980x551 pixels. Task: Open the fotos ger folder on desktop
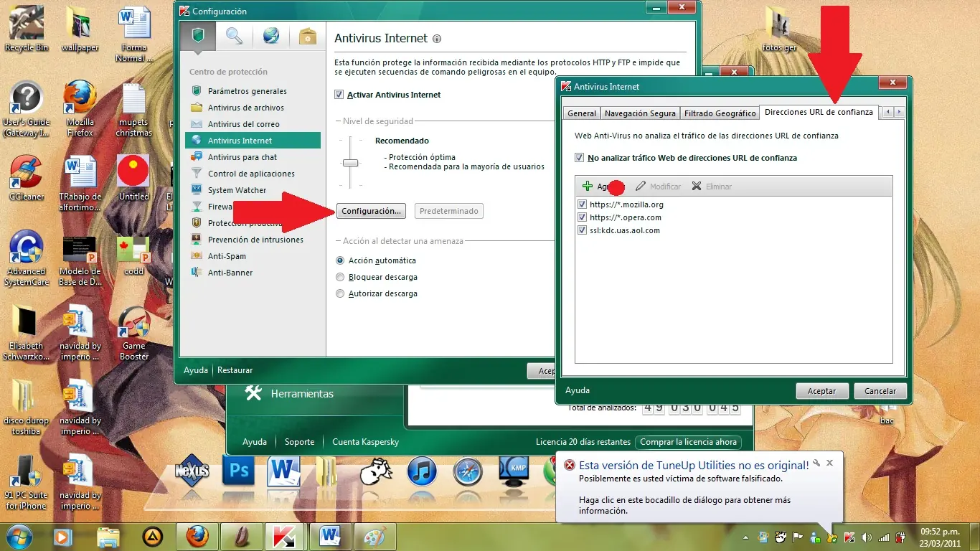point(779,29)
